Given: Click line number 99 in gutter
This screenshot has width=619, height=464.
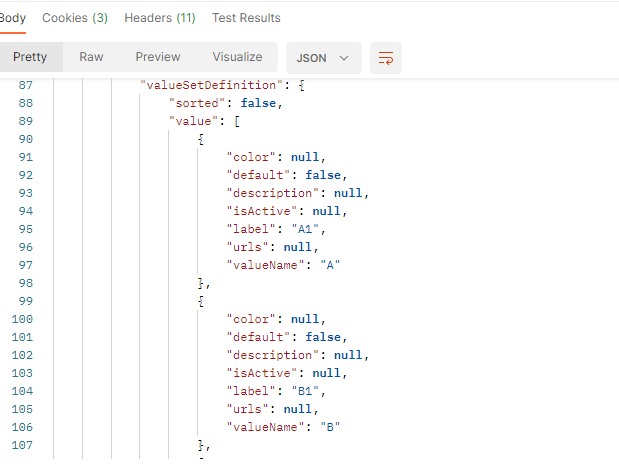Looking at the screenshot, I should pos(26,301).
